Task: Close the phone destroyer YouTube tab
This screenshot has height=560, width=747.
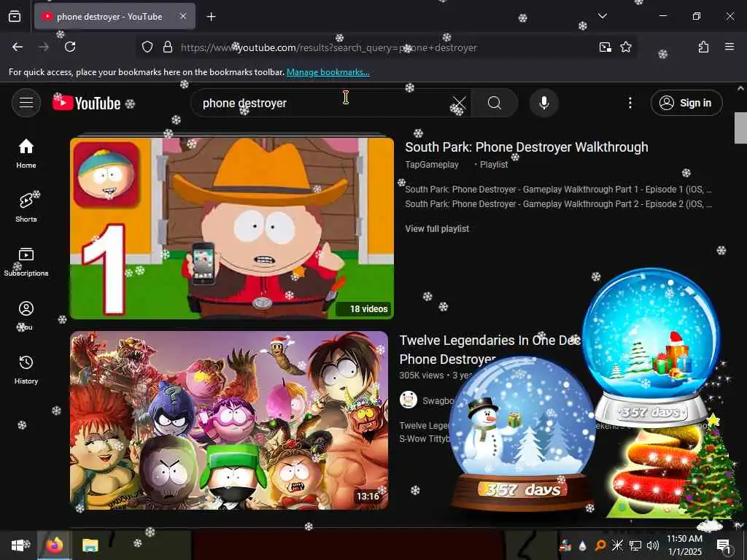Action: click(183, 16)
